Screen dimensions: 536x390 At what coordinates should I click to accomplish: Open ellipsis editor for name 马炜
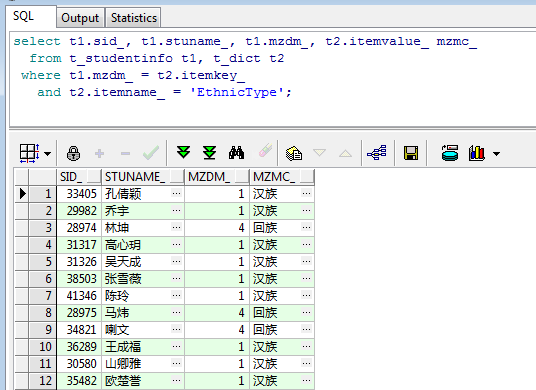[176, 312]
